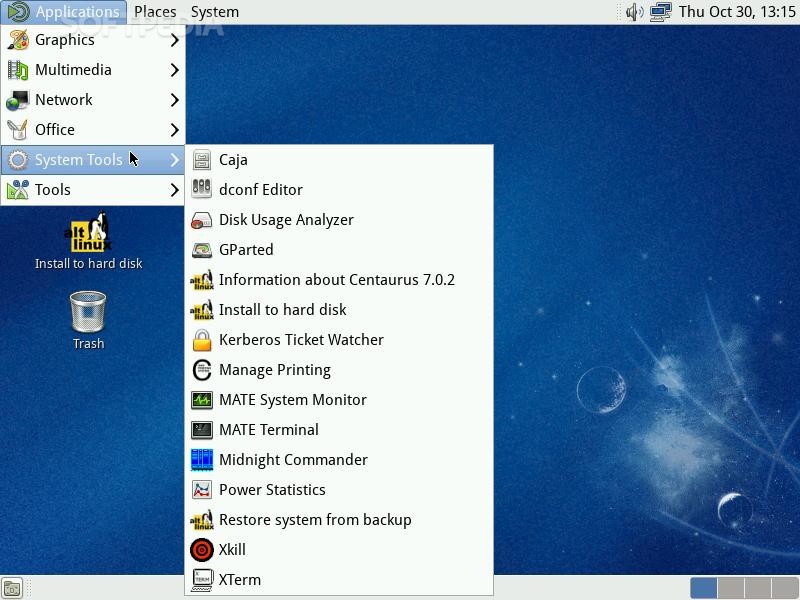This screenshot has width=800, height=600.
Task: Launch Midnight Commander entry
Action: coord(339,460)
